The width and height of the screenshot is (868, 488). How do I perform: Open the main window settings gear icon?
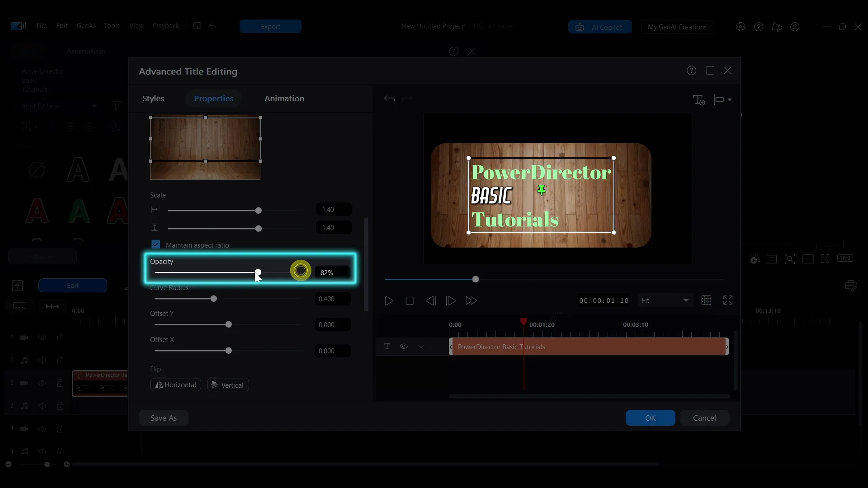pos(740,27)
